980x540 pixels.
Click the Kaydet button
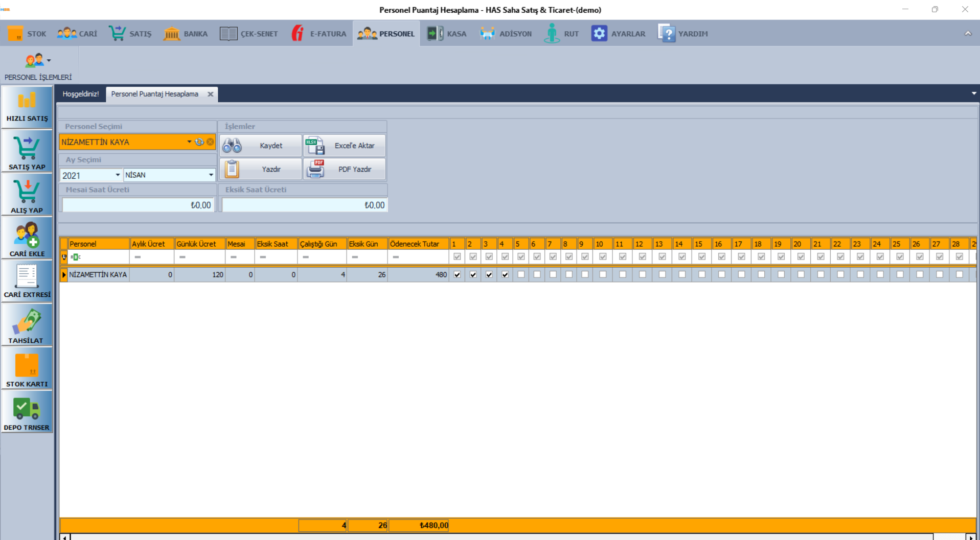tap(261, 146)
